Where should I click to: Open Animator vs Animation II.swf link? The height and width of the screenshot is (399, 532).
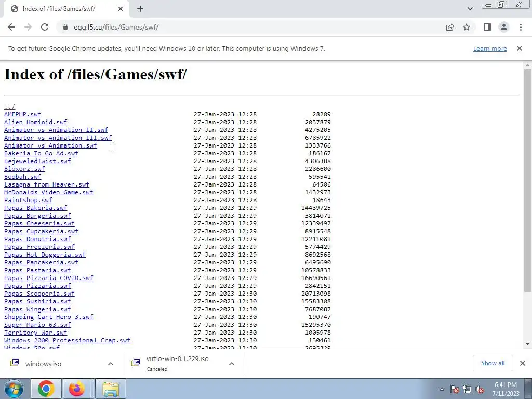point(56,130)
